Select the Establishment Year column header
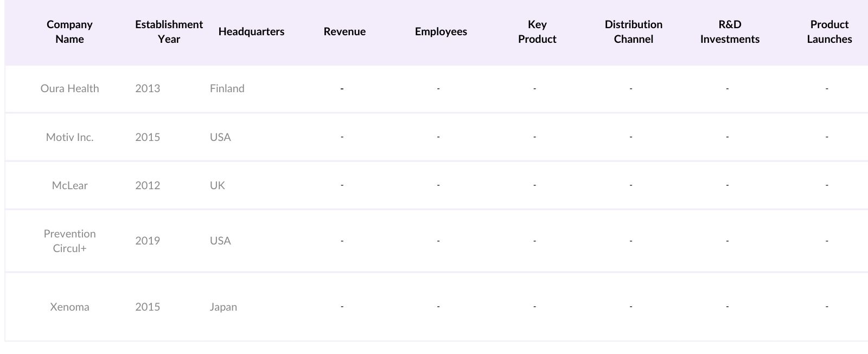 point(169,31)
